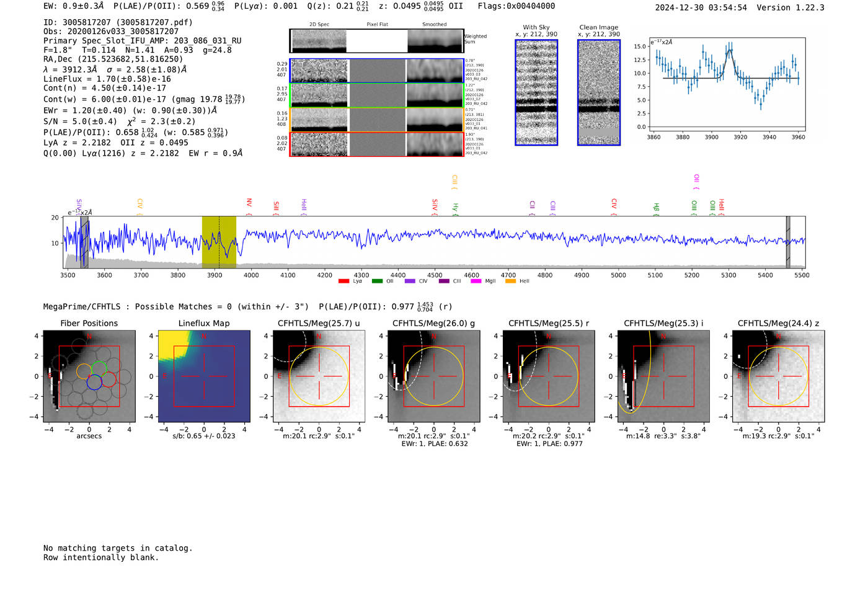Click the red HeII line marker near 5280
Image resolution: width=868 pixels, height=591 pixels.
tap(721, 207)
